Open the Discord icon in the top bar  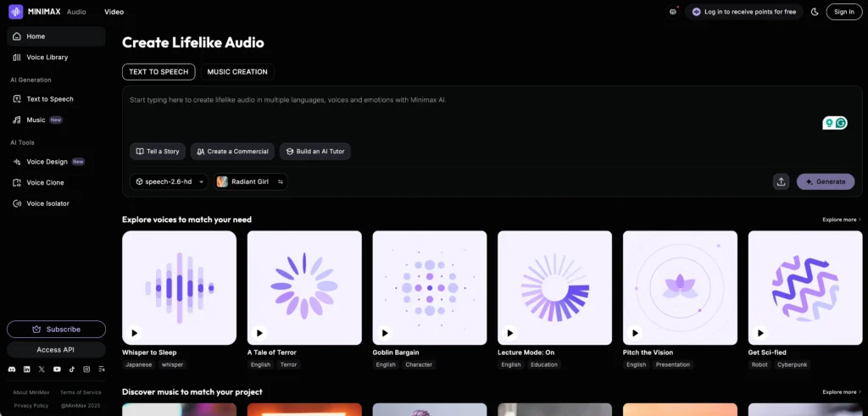673,12
